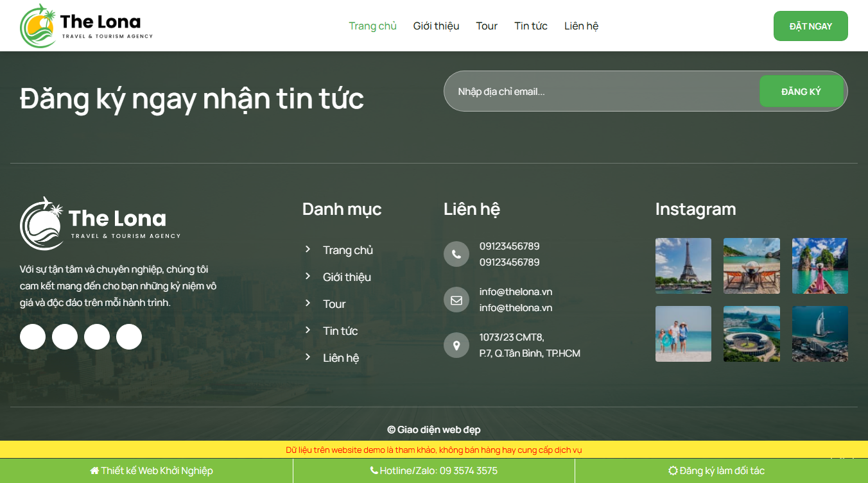Click The Lona logo in the header
Image resolution: width=868 pixels, height=483 pixels.
click(x=87, y=26)
